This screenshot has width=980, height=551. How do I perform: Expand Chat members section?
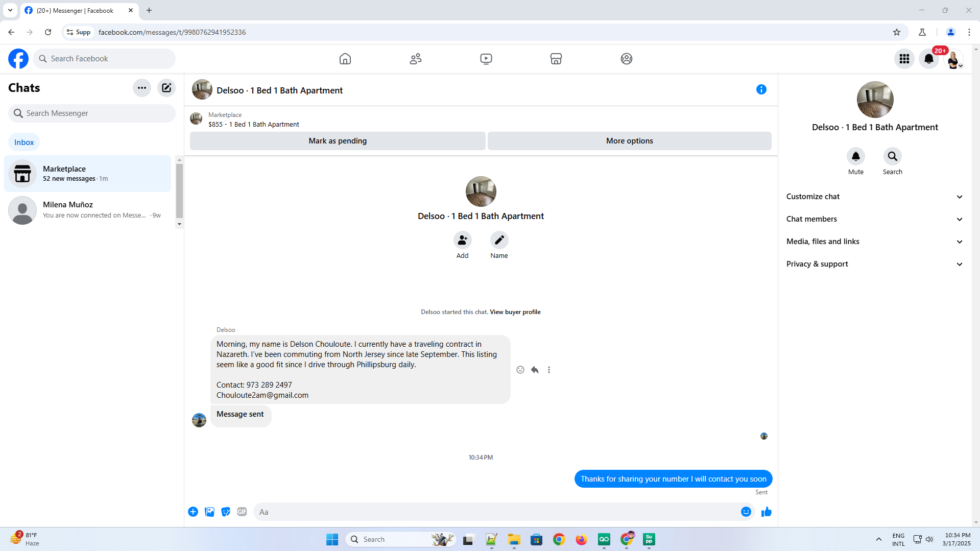[x=875, y=219]
